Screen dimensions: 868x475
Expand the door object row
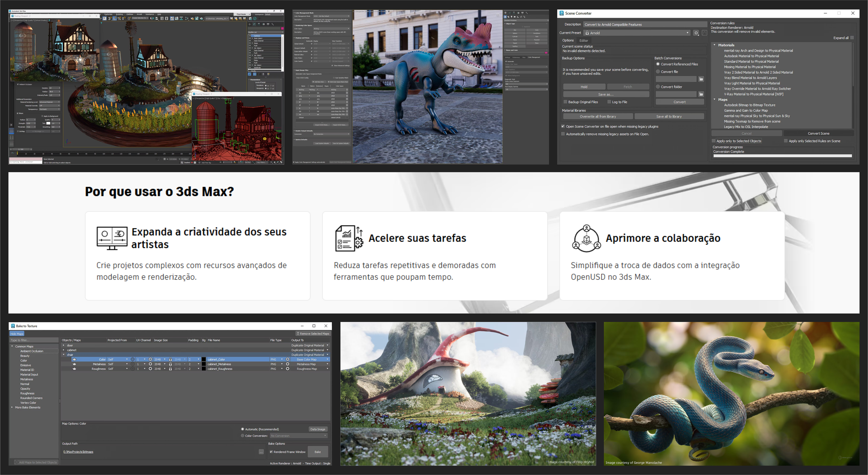coord(64,345)
